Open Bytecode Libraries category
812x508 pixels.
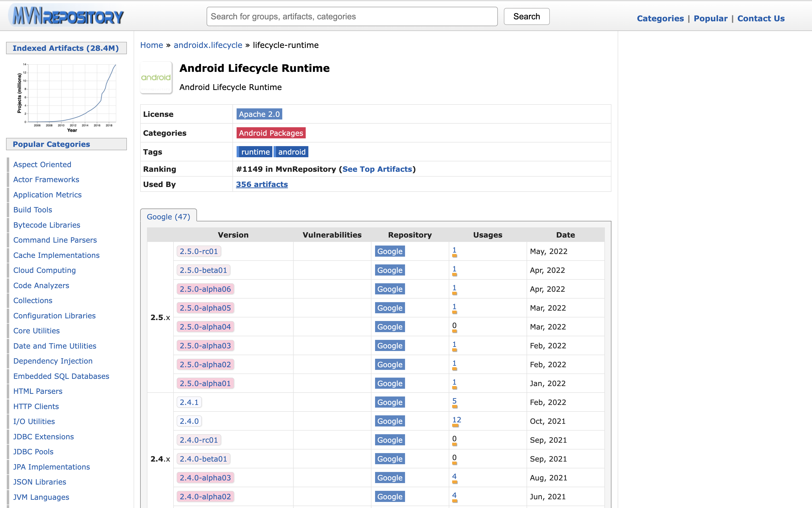point(47,225)
